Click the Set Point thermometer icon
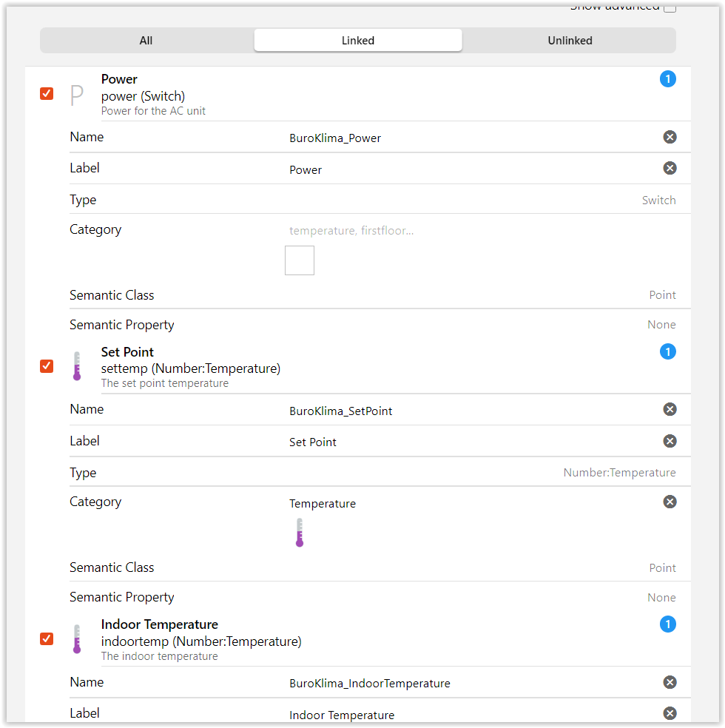 tap(76, 366)
